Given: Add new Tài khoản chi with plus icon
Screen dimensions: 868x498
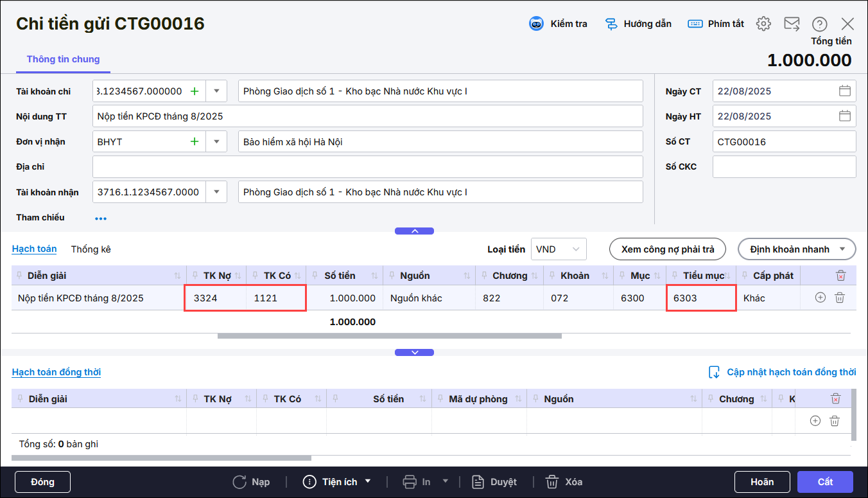Looking at the screenshot, I should click(x=195, y=91).
